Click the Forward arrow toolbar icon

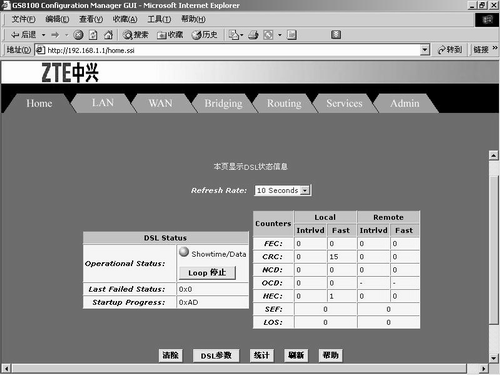tap(55, 35)
